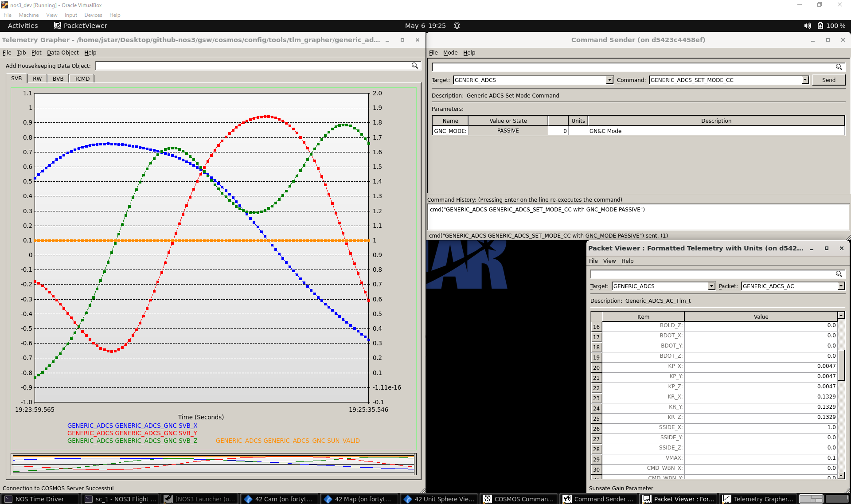851x504 pixels.
Task: Click the May 6 19:25 clock
Action: click(x=425, y=26)
